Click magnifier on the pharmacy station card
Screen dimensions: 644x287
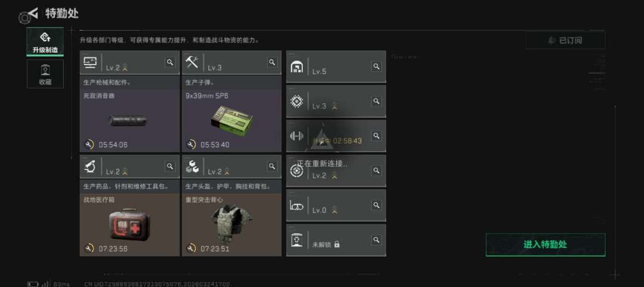[169, 166]
